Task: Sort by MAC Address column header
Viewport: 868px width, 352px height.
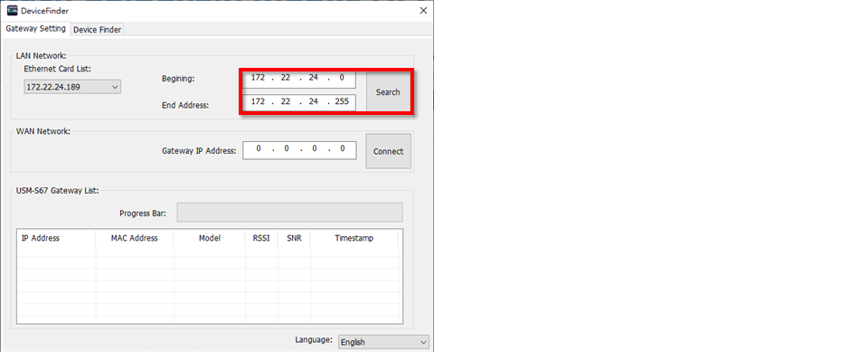Action: 135,238
